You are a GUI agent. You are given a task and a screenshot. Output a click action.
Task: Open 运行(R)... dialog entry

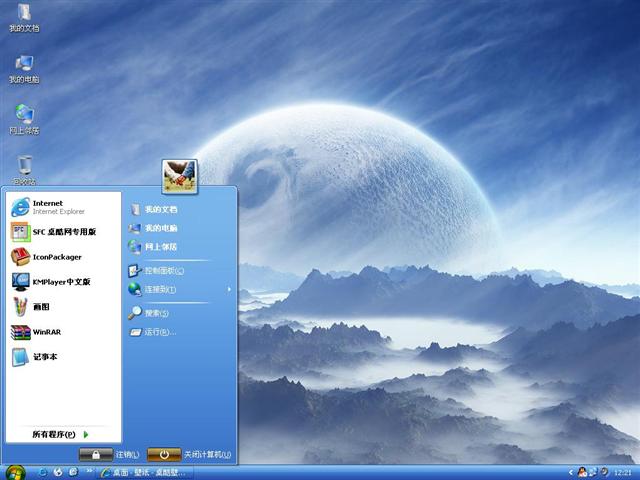(157, 332)
